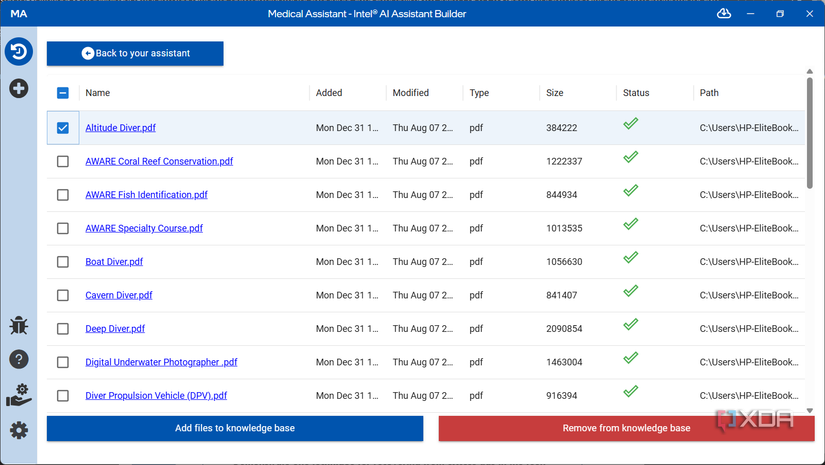This screenshot has height=465, width=825.
Task: Tick the Boat Diver.pdf checkbox
Action: pyautogui.click(x=63, y=262)
